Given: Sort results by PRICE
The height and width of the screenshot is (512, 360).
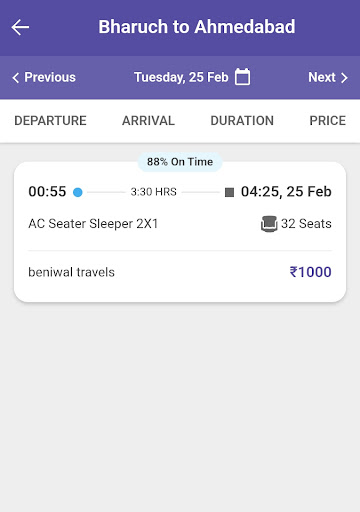Looking at the screenshot, I should (x=328, y=121).
